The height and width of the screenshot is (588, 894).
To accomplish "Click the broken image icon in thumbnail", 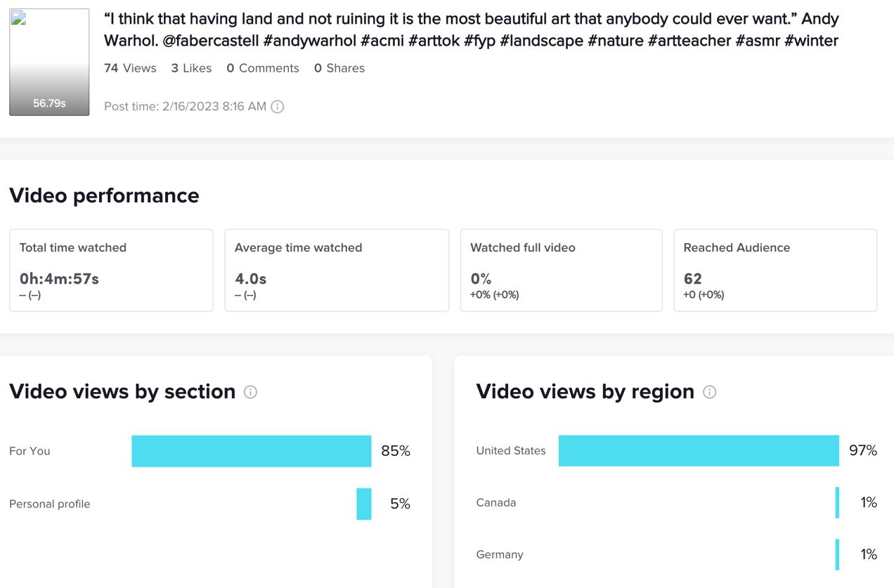I will click(x=19, y=19).
